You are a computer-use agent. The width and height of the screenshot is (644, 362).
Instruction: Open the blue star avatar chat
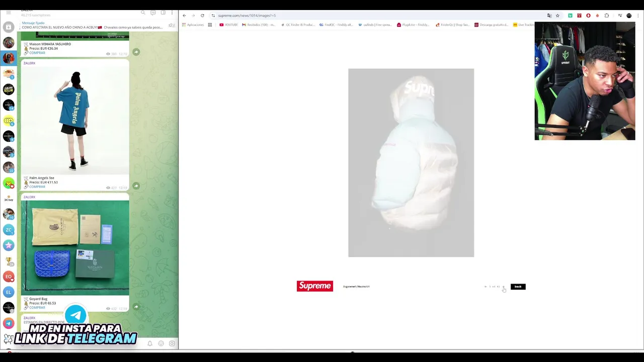click(x=9, y=245)
